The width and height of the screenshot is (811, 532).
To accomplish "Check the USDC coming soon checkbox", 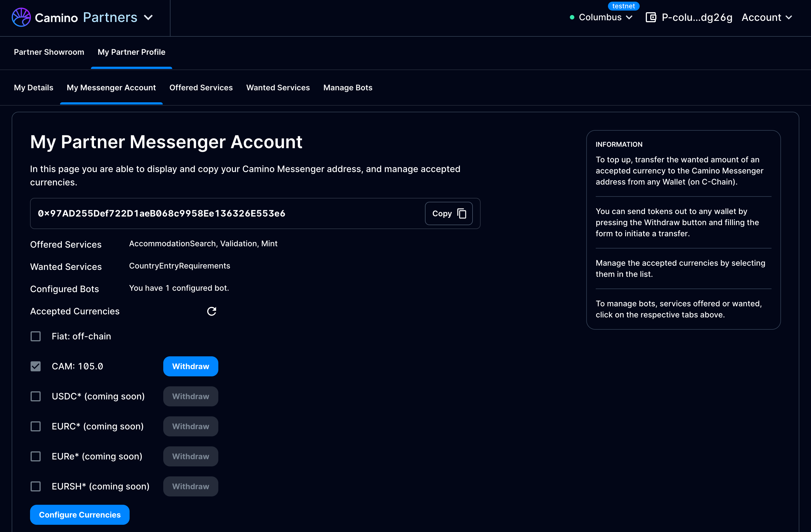I will coord(35,396).
